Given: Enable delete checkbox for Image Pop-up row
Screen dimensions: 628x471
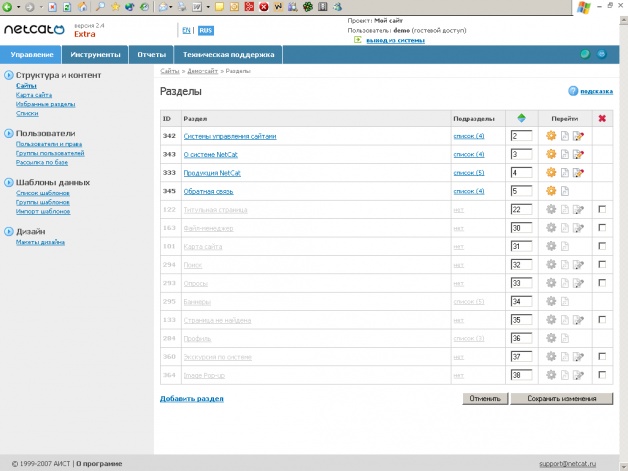Looking at the screenshot, I should click(600, 375).
